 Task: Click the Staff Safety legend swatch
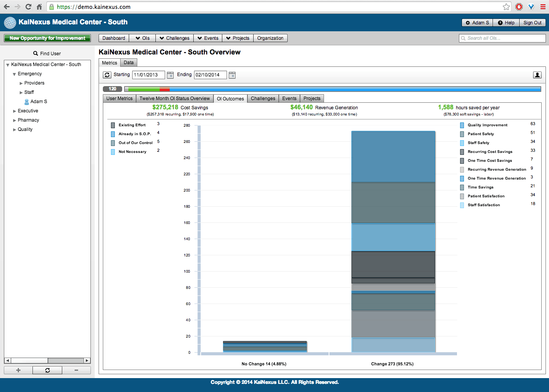point(462,143)
